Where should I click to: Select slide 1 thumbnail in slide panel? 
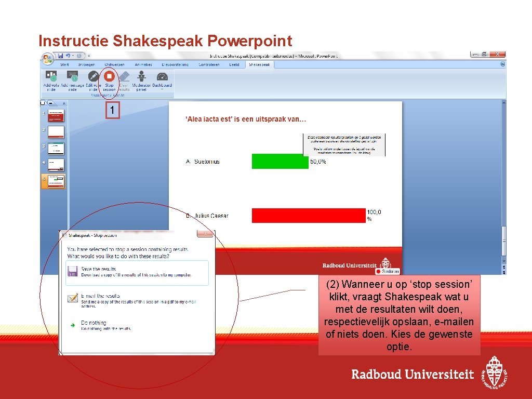56,116
